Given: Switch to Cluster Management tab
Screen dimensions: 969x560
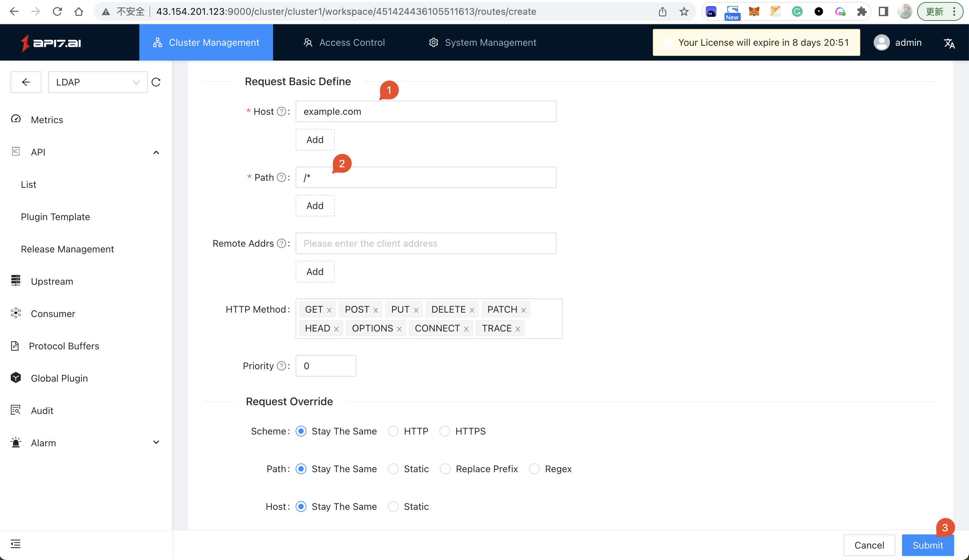Looking at the screenshot, I should (x=206, y=43).
